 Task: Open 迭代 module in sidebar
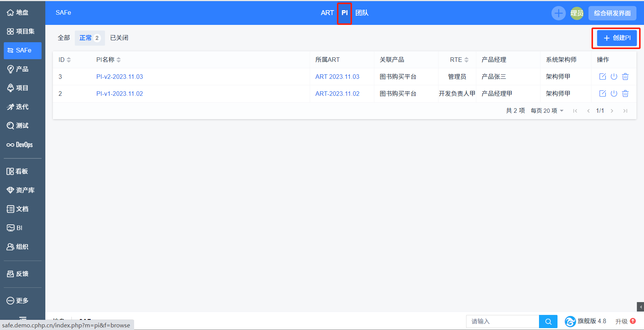pos(22,107)
